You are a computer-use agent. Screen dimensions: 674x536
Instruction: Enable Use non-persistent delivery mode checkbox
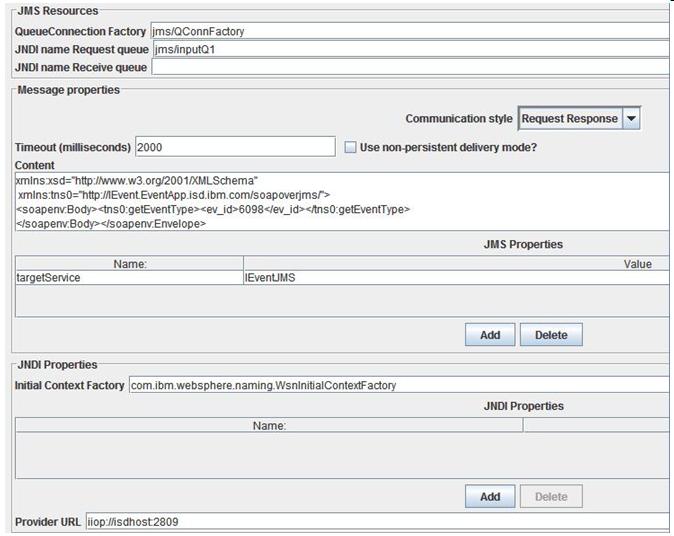(x=350, y=147)
